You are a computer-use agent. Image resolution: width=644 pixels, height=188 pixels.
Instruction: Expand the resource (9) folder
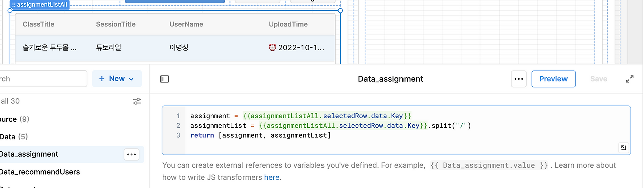[14, 119]
